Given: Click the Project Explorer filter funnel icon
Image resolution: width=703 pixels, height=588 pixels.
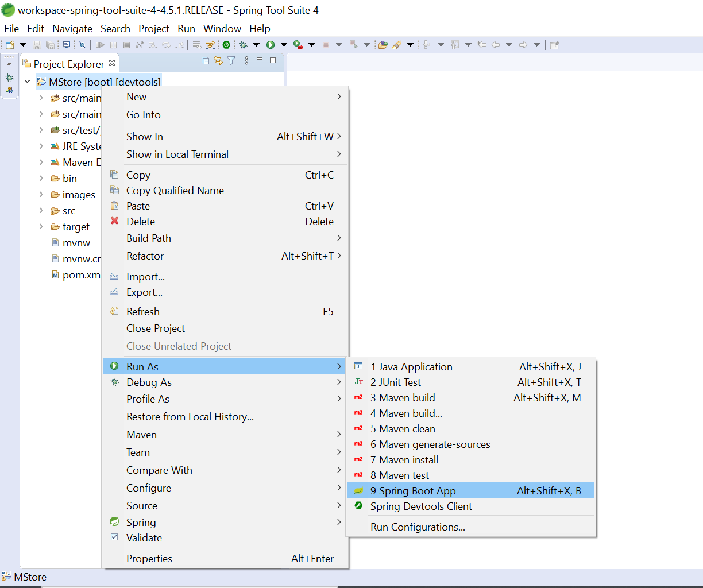Looking at the screenshot, I should tap(231, 61).
